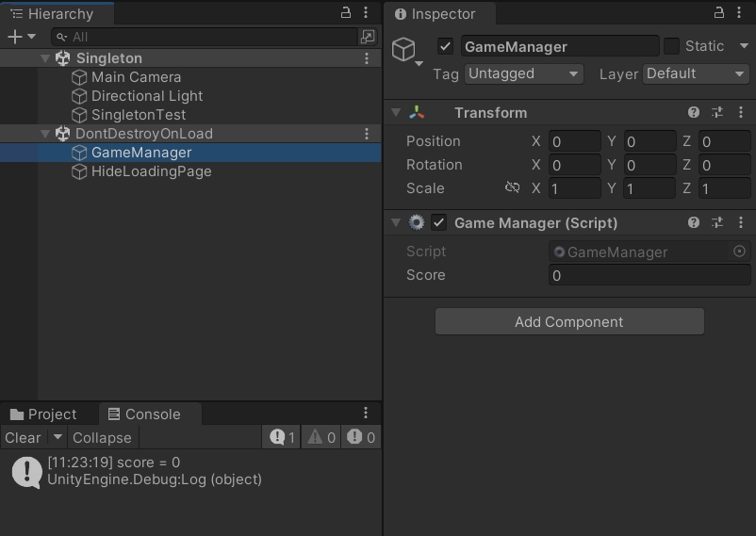Open the GameManager script object picker
This screenshot has height=536, width=756.
739,252
